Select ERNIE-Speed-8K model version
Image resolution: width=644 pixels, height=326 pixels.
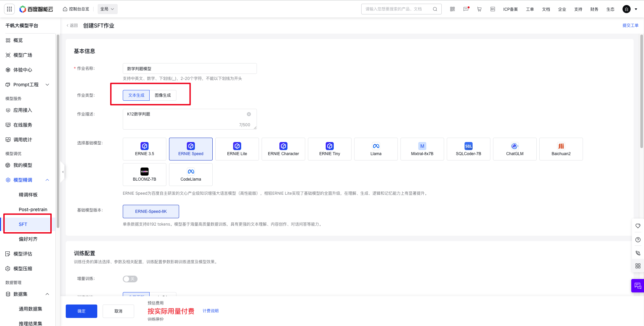coord(151,212)
